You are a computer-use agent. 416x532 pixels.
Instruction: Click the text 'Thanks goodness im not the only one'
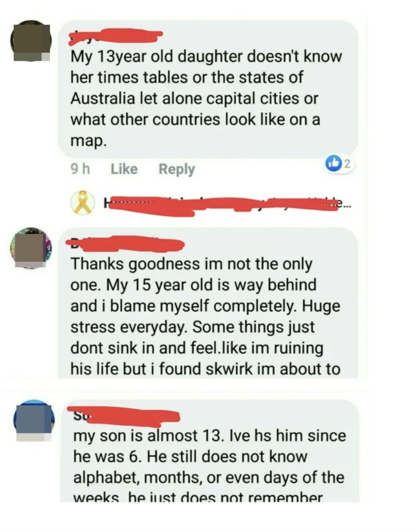pos(191,274)
